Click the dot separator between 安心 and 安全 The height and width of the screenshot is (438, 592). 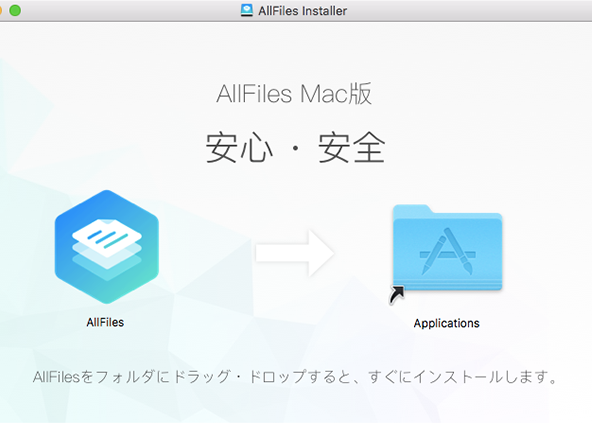[x=296, y=148]
